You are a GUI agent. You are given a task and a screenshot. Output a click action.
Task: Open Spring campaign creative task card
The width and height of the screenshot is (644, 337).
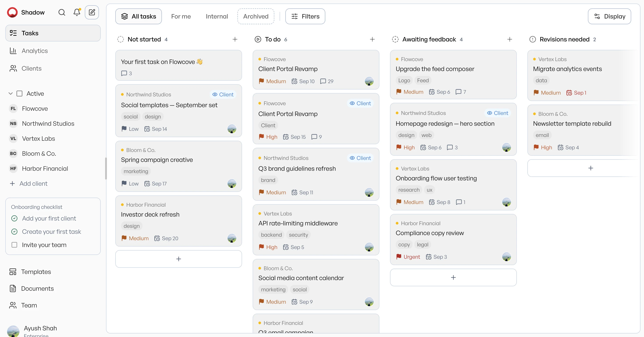click(178, 166)
